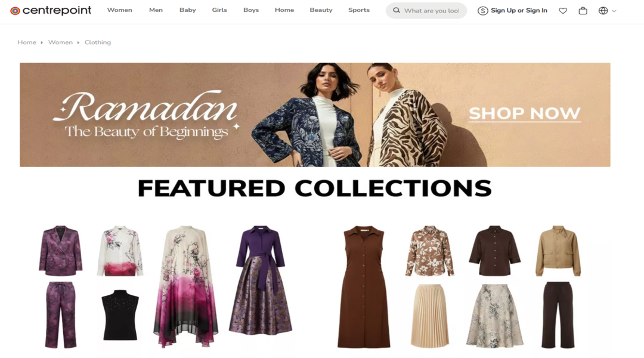
Task: Click the Home breadcrumb link
Action: tap(27, 42)
